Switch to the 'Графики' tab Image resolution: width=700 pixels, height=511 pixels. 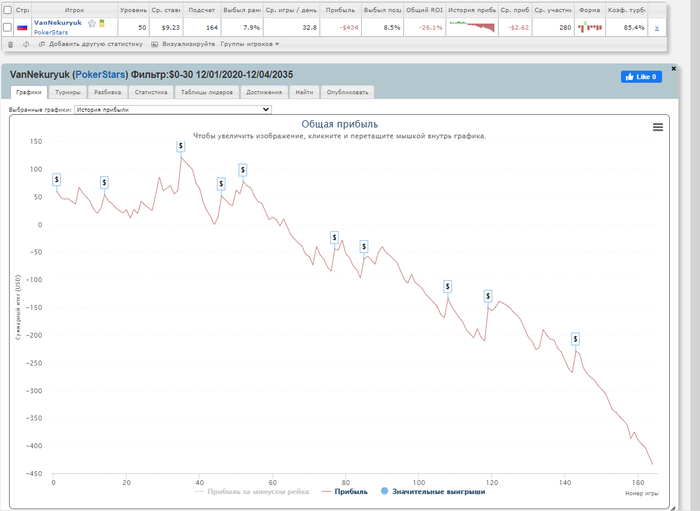[x=29, y=92]
